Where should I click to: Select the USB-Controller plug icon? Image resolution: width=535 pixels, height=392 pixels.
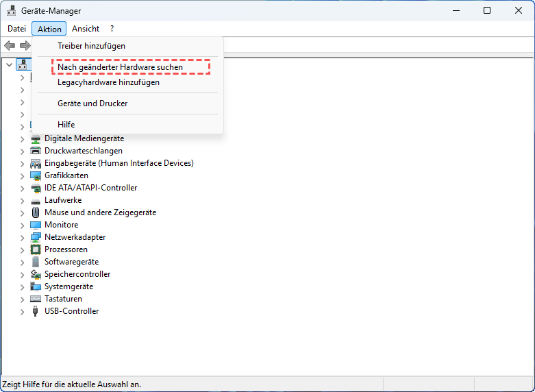[36, 311]
